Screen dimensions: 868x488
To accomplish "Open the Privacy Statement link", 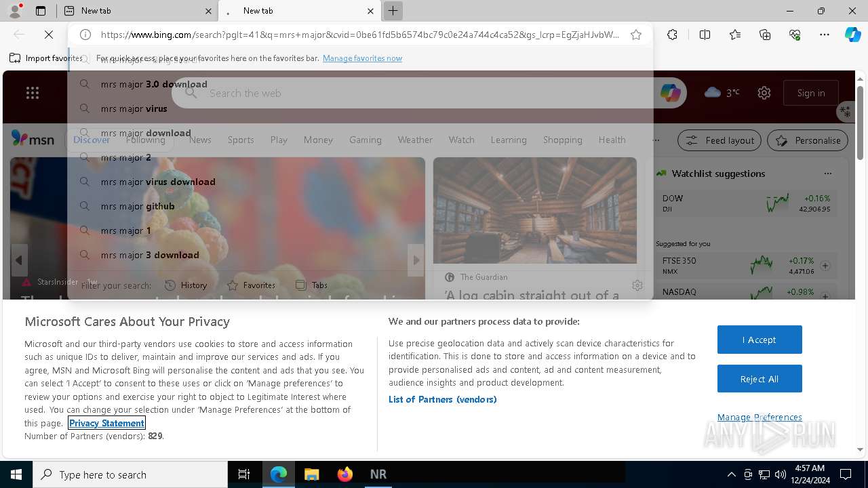I will 106,423.
